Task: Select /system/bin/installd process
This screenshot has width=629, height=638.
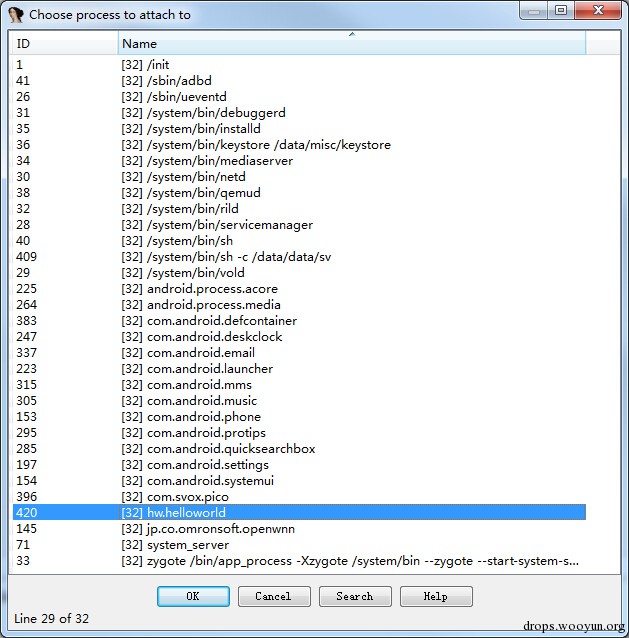Action: (299, 129)
